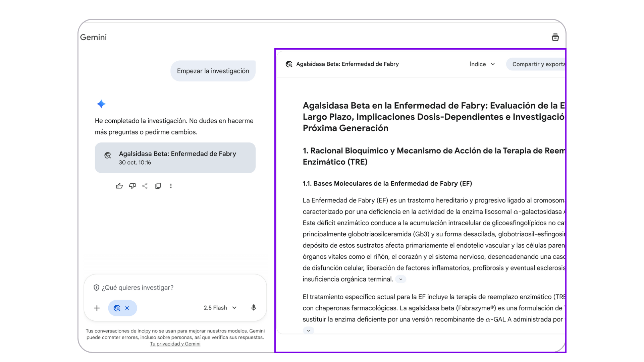Click the stacked icon in top right corner
Image resolution: width=644 pixels, height=362 pixels.
click(x=555, y=37)
